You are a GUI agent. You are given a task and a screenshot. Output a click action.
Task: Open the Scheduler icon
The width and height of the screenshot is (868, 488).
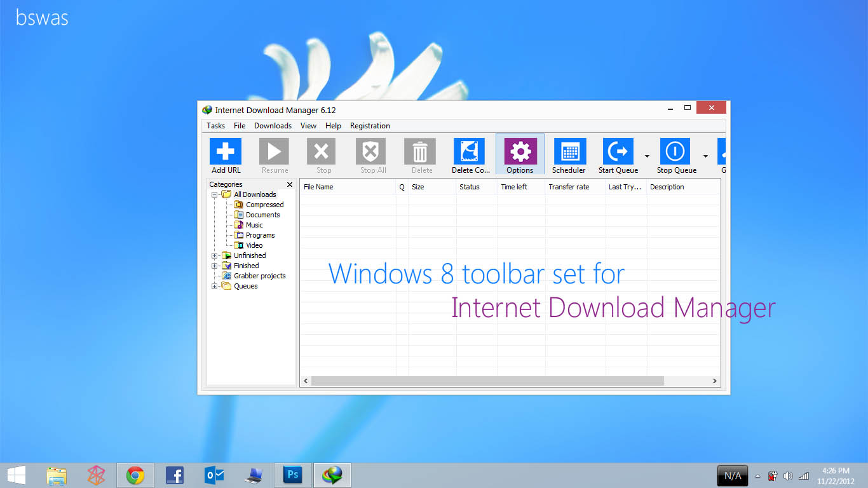tap(569, 152)
